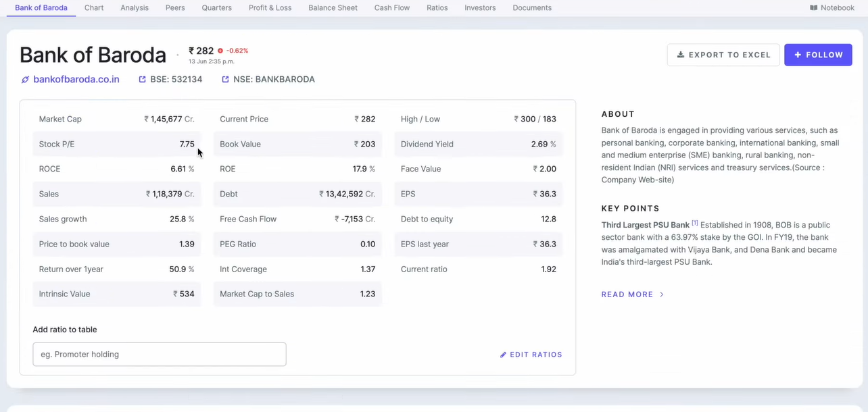Click the Current ratio value 1.92
The width and height of the screenshot is (868, 412).
coord(549,269)
